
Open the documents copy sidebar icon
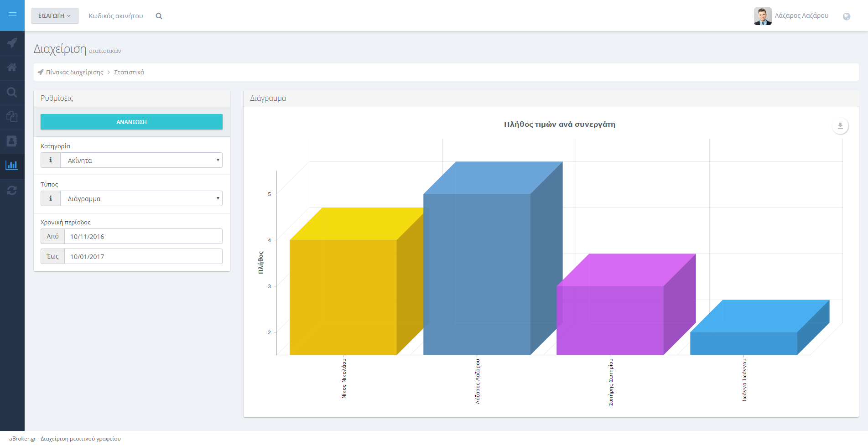click(12, 117)
